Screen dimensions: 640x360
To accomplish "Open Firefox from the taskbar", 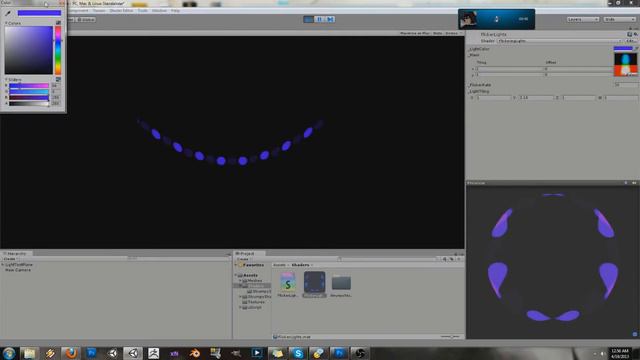I will [71, 353].
